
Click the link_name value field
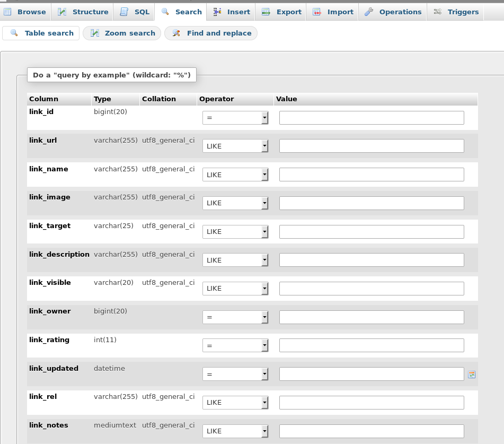coord(372,175)
